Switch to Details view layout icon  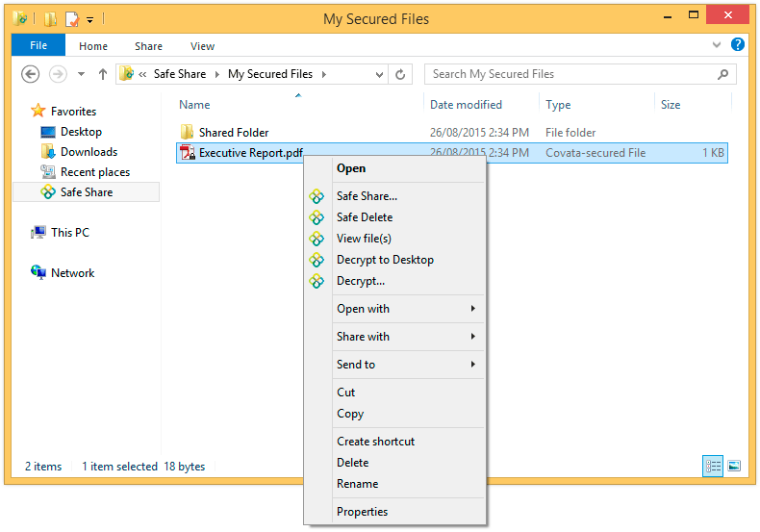click(713, 467)
